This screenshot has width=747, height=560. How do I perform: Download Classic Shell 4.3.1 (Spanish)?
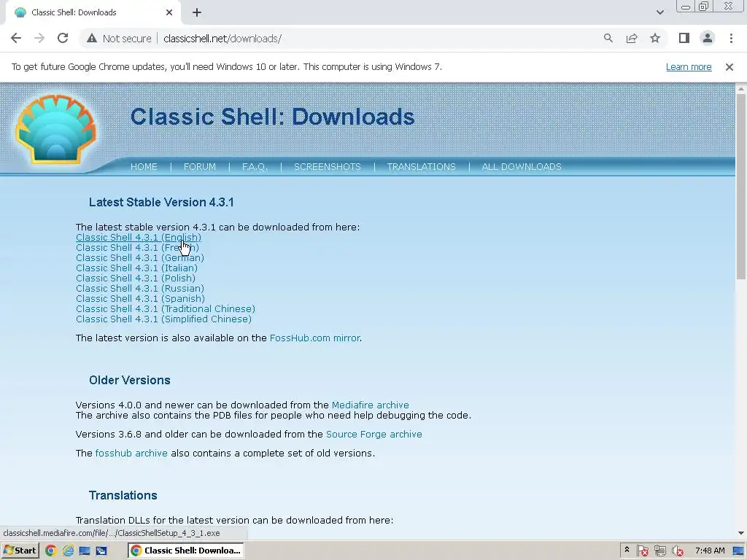click(x=140, y=298)
